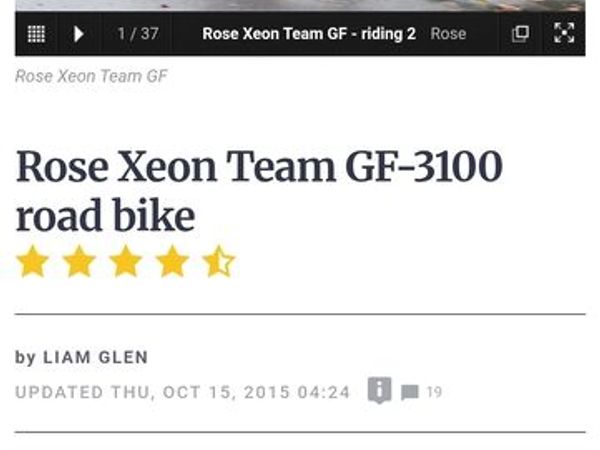Click the 'Rose Xeon Team GF' image caption
The width and height of the screenshot is (600, 450).
pyautogui.click(x=91, y=77)
